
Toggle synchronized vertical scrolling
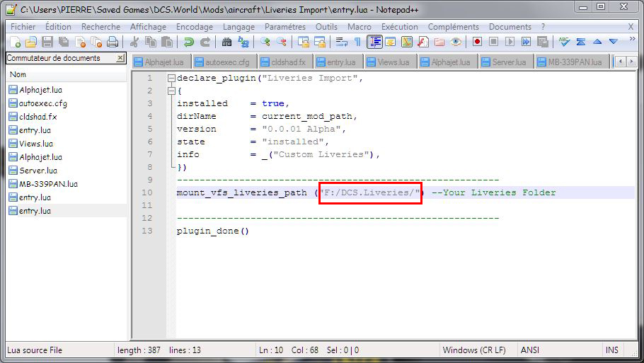click(x=303, y=42)
